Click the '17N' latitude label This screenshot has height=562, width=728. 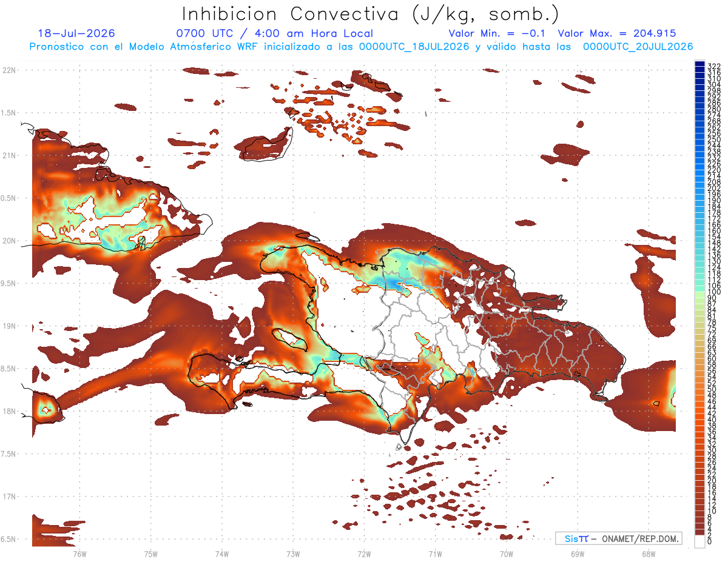pos(9,497)
